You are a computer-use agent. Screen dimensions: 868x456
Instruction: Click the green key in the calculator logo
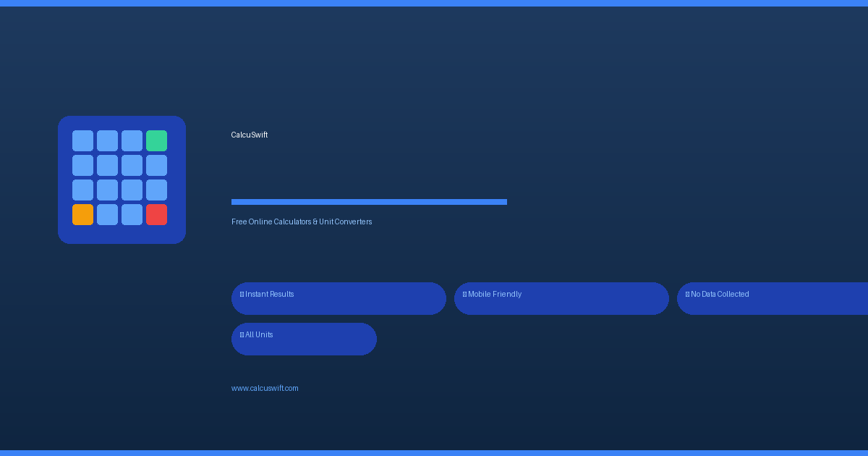click(156, 140)
